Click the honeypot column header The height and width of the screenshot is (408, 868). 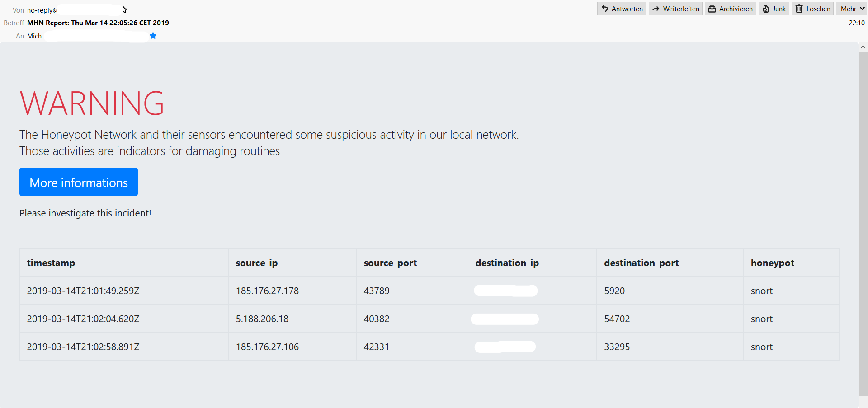773,263
